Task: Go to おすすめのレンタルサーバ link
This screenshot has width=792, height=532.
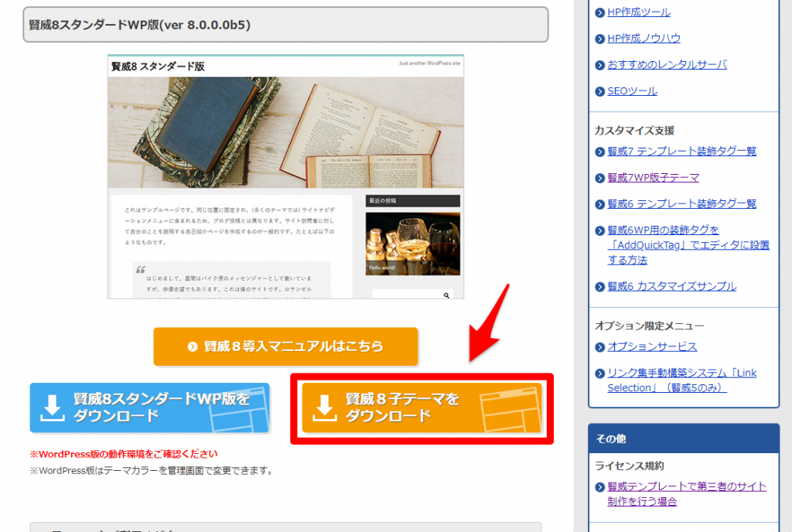Action: point(667,65)
